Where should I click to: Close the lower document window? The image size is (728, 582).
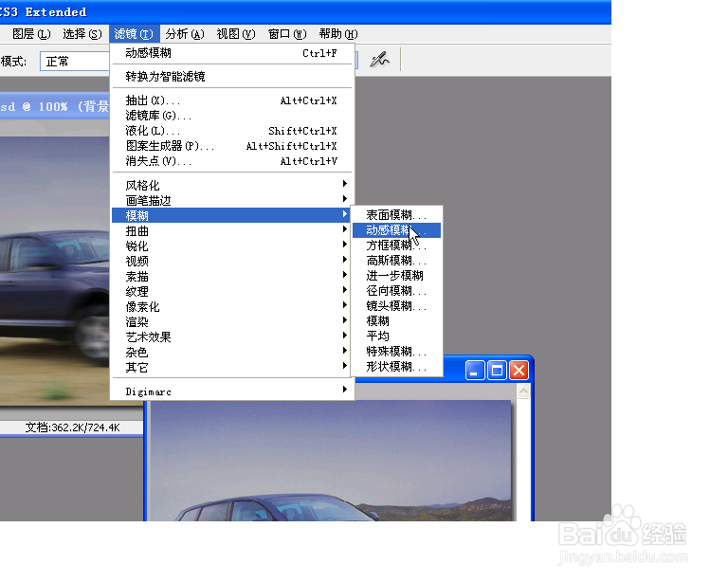click(519, 371)
